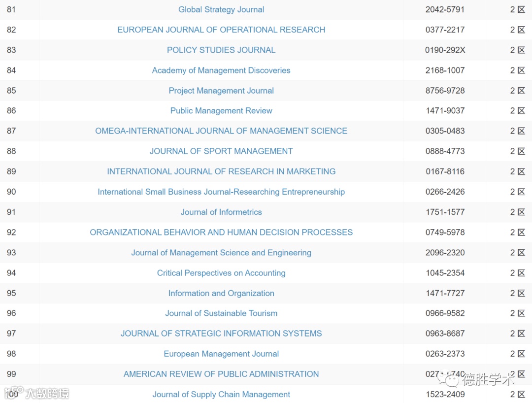Click rank number 84
The height and width of the screenshot is (403, 532).
click(11, 70)
